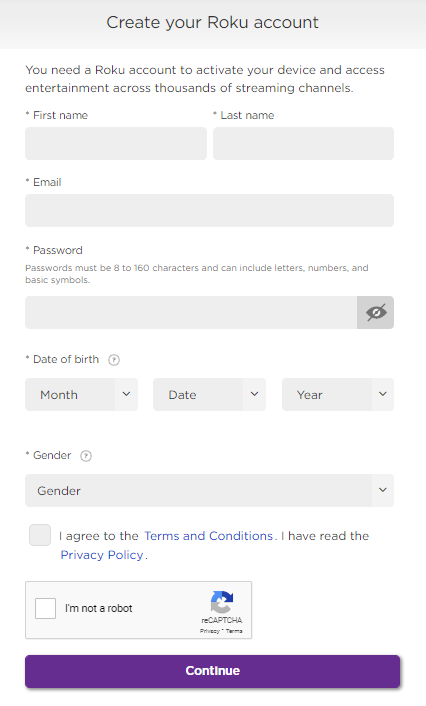
Task: Open the Date dropdown
Action: 209,394
